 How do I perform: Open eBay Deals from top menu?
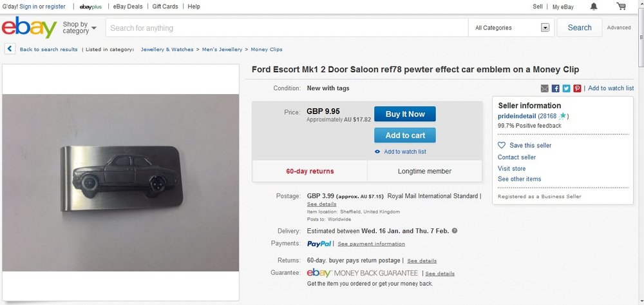tap(128, 6)
